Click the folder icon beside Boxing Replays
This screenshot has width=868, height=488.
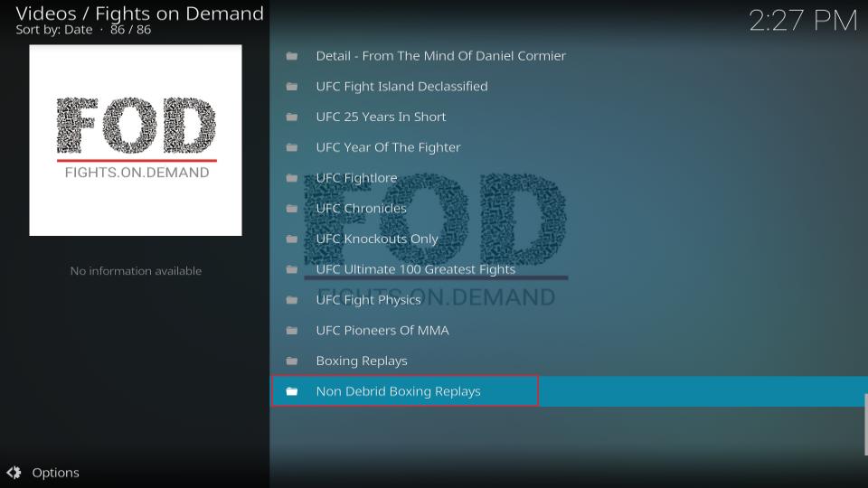tap(292, 361)
